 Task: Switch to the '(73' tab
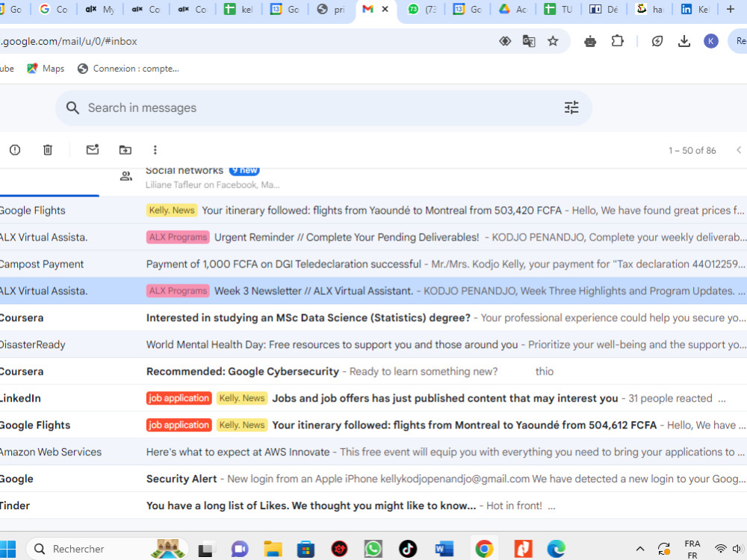(x=422, y=9)
